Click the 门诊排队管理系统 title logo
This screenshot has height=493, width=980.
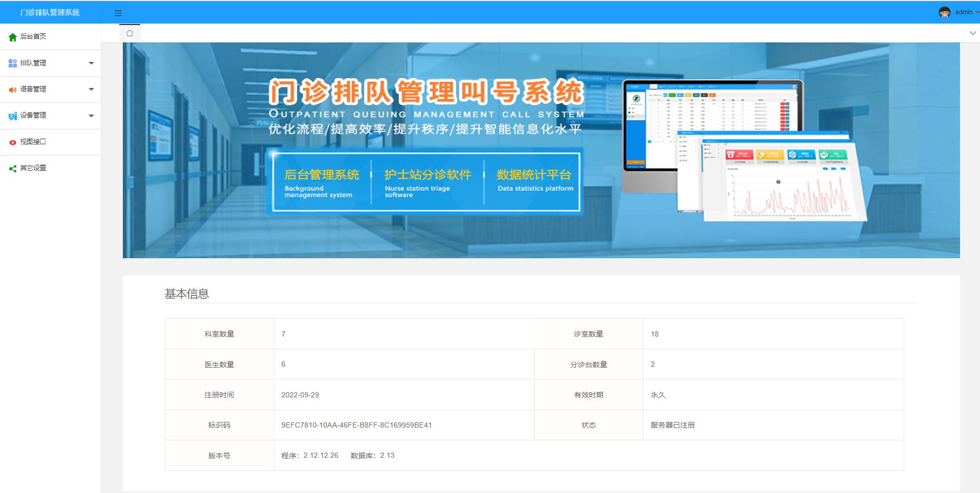coord(50,12)
